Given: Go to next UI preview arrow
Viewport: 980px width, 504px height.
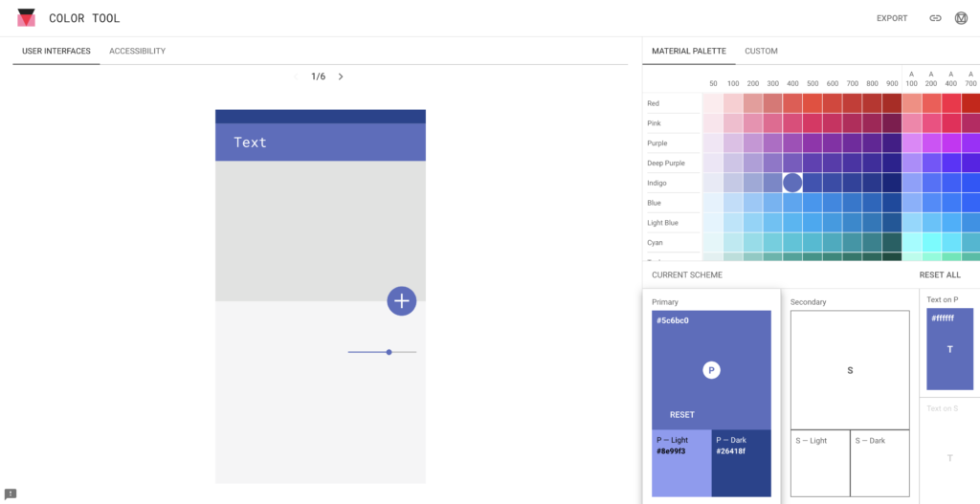Looking at the screenshot, I should [x=341, y=77].
